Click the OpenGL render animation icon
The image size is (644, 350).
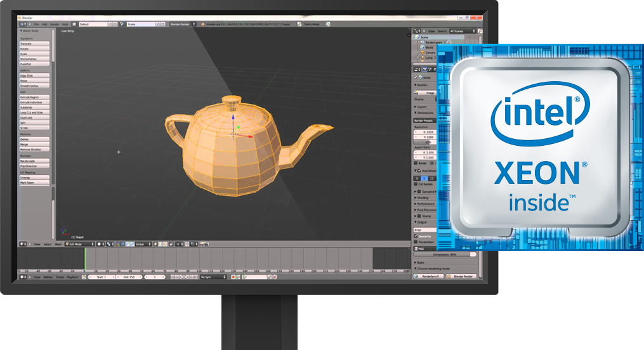(207, 244)
